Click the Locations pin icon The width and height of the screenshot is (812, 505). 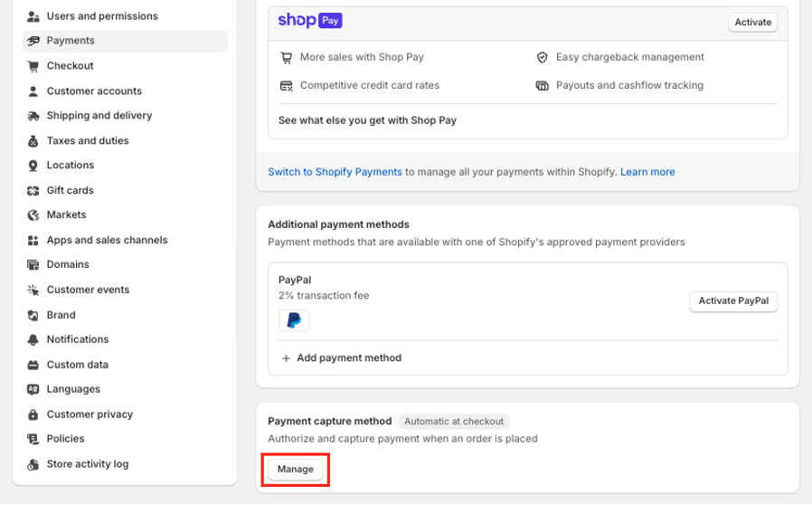coord(33,166)
